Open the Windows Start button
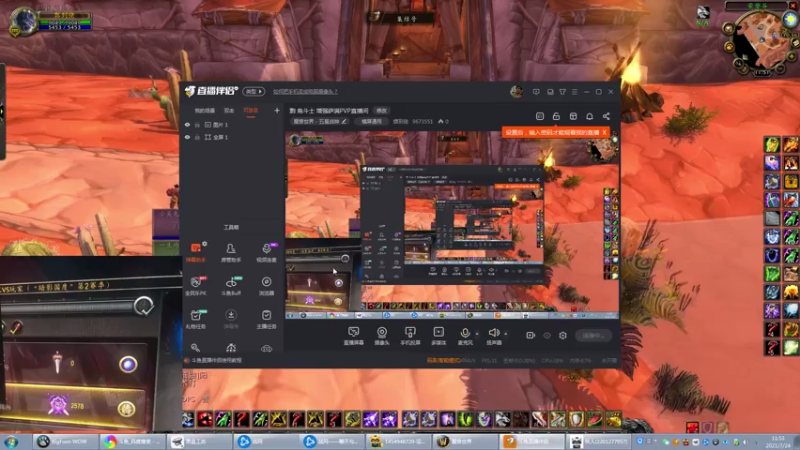Screen dimensions: 800x450 coord(11,441)
